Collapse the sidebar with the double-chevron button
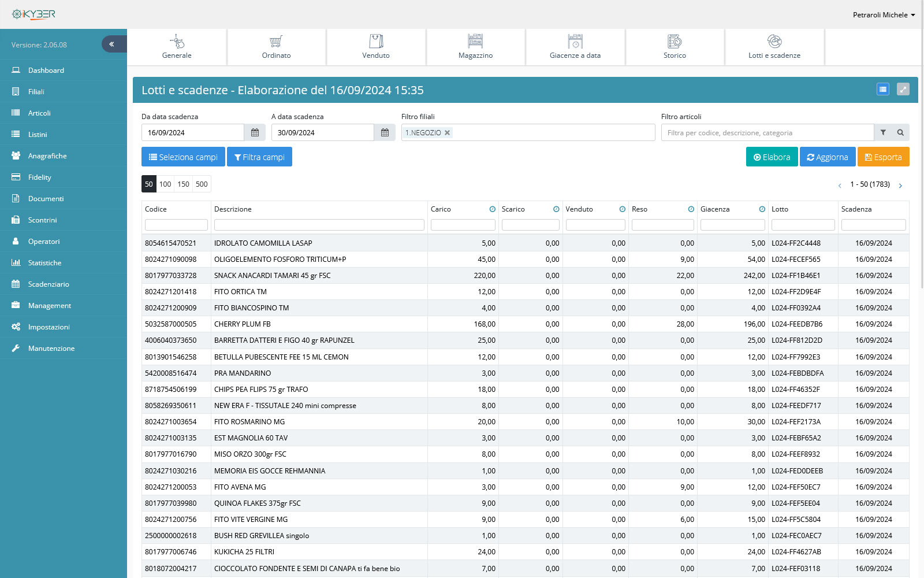The height and width of the screenshot is (578, 924). tap(114, 44)
